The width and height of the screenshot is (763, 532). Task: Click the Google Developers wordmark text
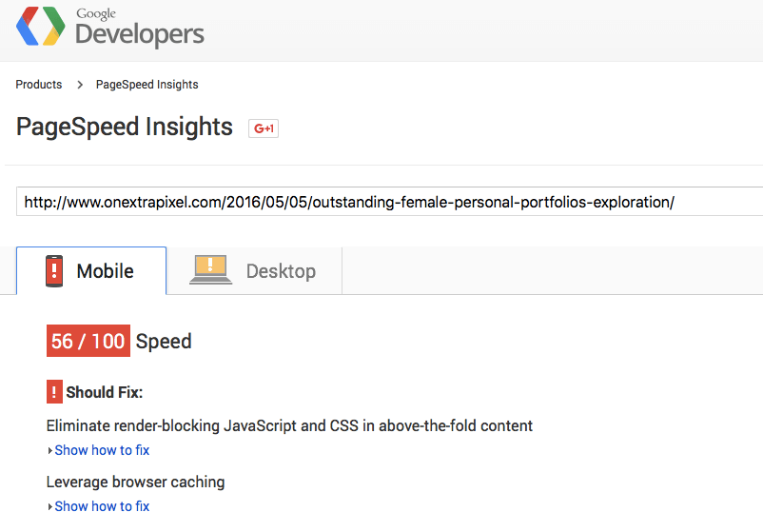click(140, 28)
